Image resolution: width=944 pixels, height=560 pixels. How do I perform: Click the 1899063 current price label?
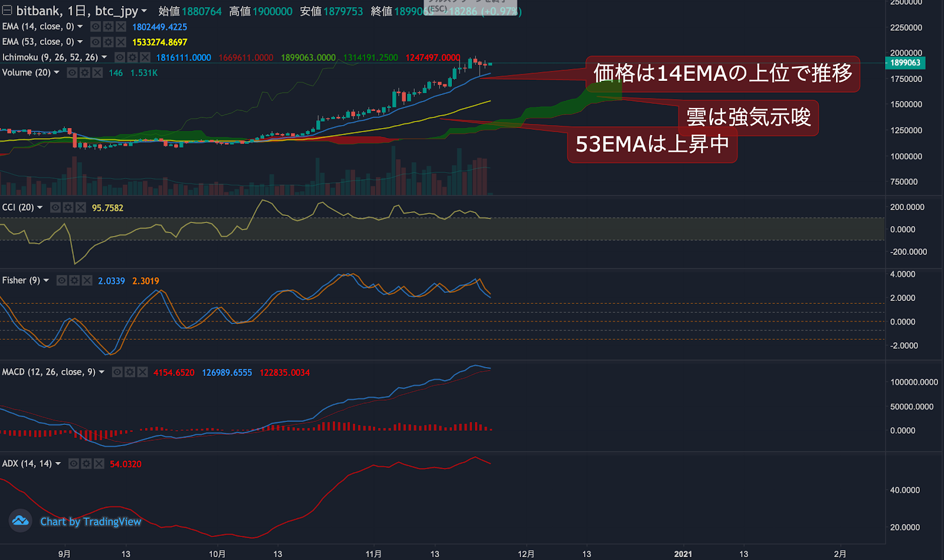click(x=905, y=63)
